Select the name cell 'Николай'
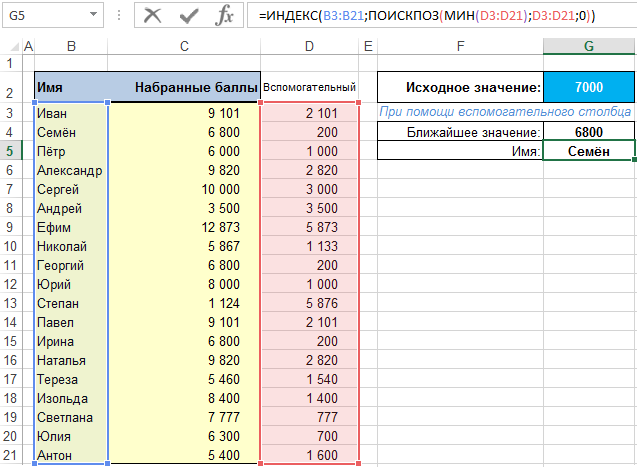 (x=71, y=246)
